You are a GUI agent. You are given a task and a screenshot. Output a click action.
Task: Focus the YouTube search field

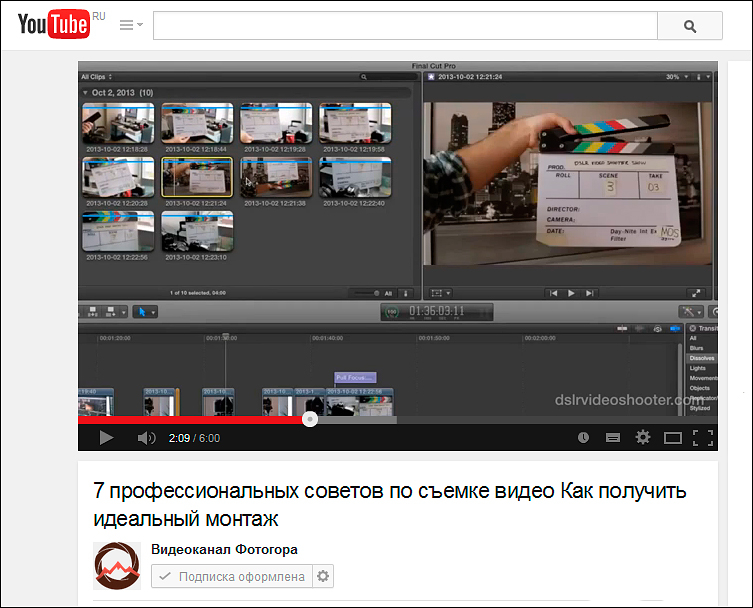pyautogui.click(x=405, y=25)
